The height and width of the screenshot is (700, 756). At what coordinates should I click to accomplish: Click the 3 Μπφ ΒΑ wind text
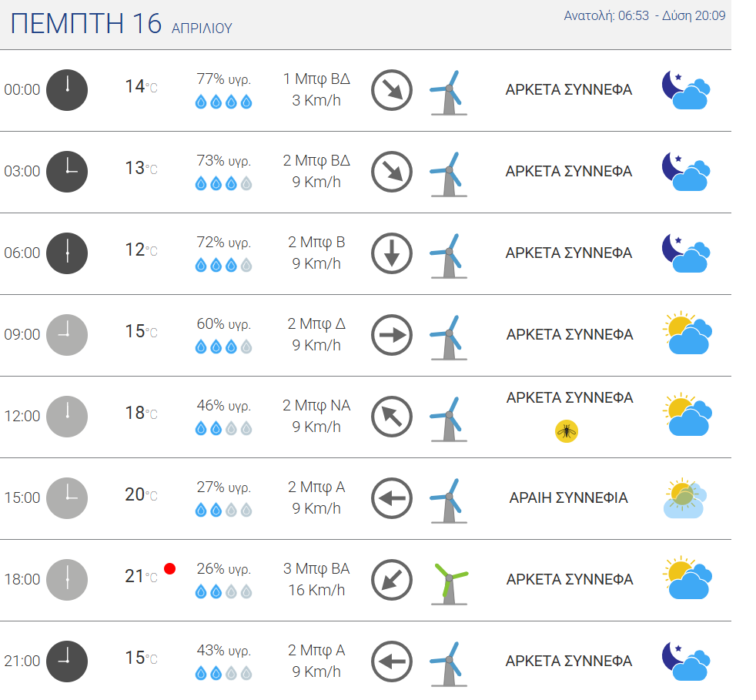[x=316, y=569]
